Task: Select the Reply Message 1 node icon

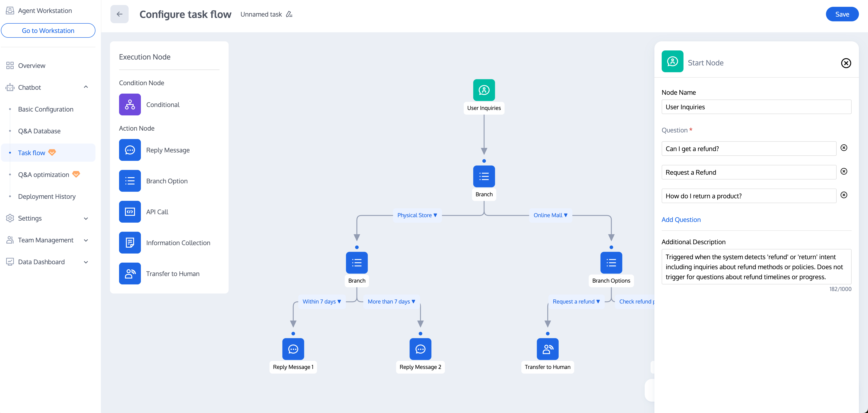Action: coord(293,349)
